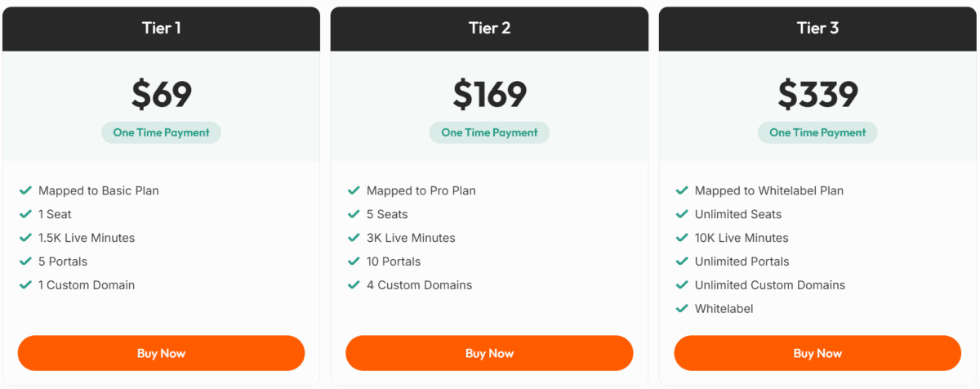Click checkmark next to 1 Seat
This screenshot has height=389, width=980.
[25, 214]
